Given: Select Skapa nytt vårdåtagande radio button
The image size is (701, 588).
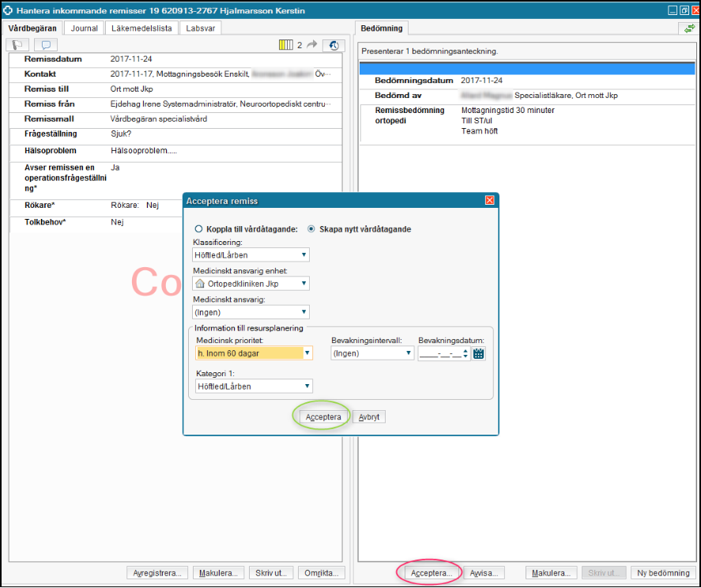Looking at the screenshot, I should [x=311, y=229].
